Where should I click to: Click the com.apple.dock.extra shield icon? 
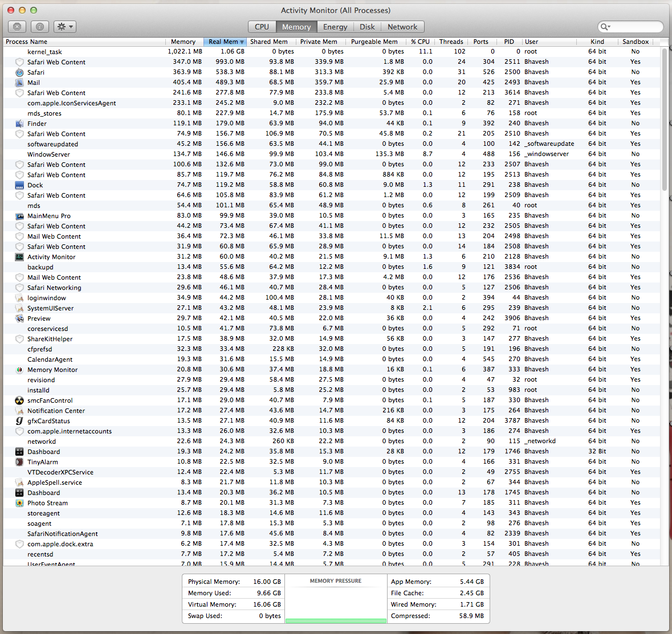[19, 544]
